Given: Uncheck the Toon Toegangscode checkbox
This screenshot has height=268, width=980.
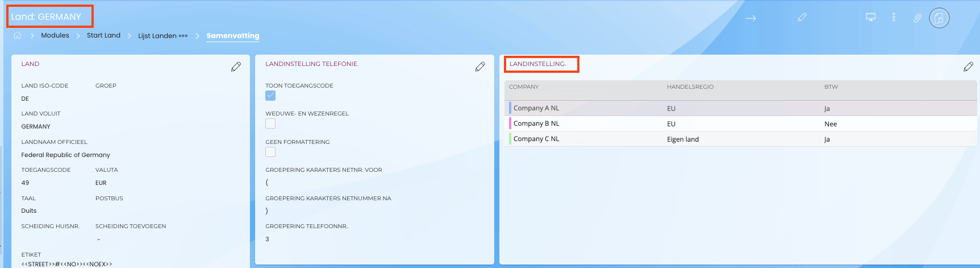Looking at the screenshot, I should coord(270,96).
